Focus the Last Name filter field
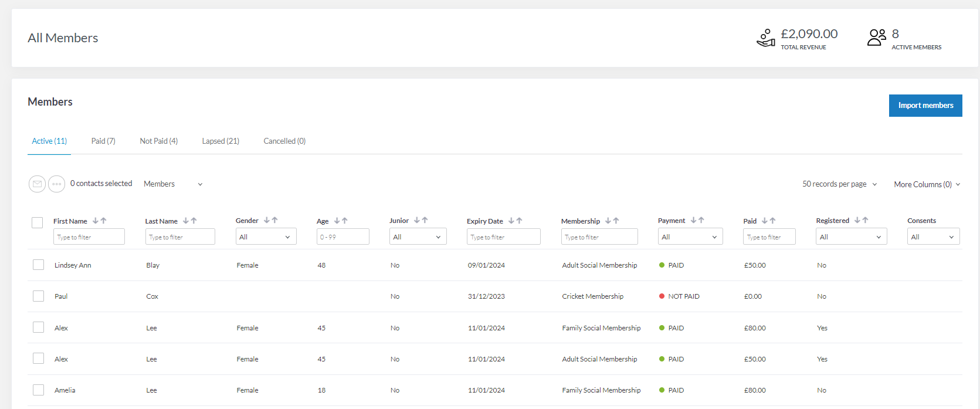The height and width of the screenshot is (409, 980). 180,236
